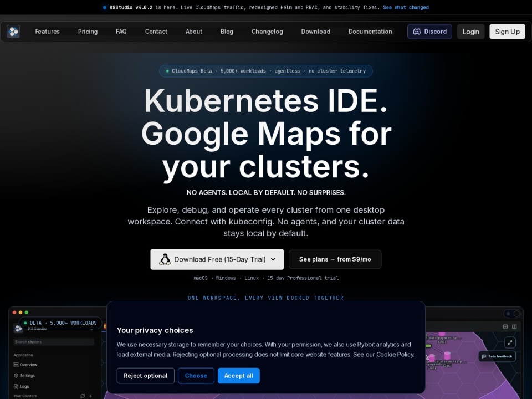Open the Changelog page
Screen dimensions: 532x399
[267, 32]
